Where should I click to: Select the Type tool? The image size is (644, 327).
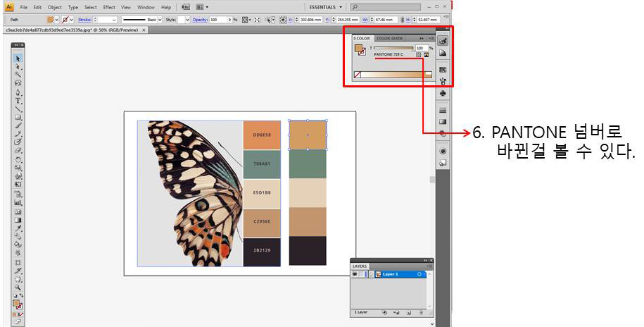[18, 100]
